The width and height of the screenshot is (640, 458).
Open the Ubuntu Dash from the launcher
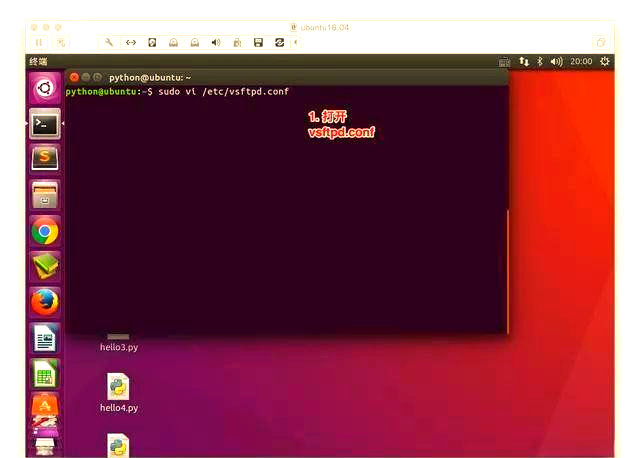click(44, 88)
